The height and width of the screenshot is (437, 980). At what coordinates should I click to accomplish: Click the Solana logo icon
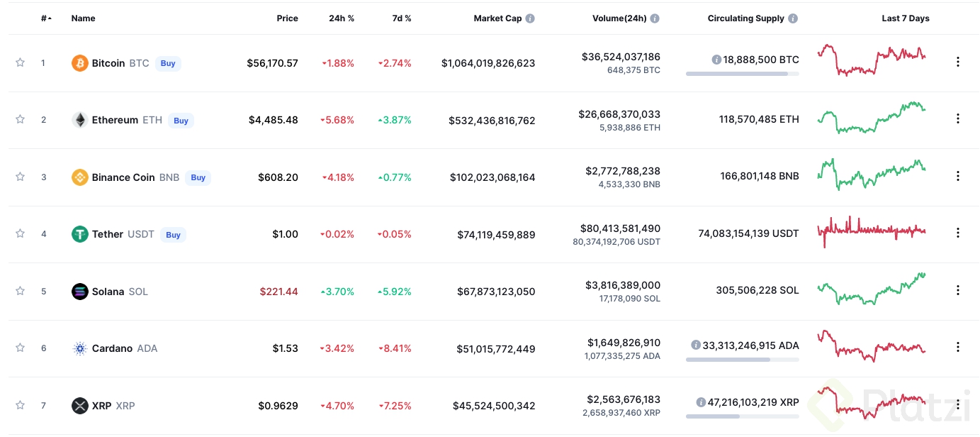[x=80, y=292]
